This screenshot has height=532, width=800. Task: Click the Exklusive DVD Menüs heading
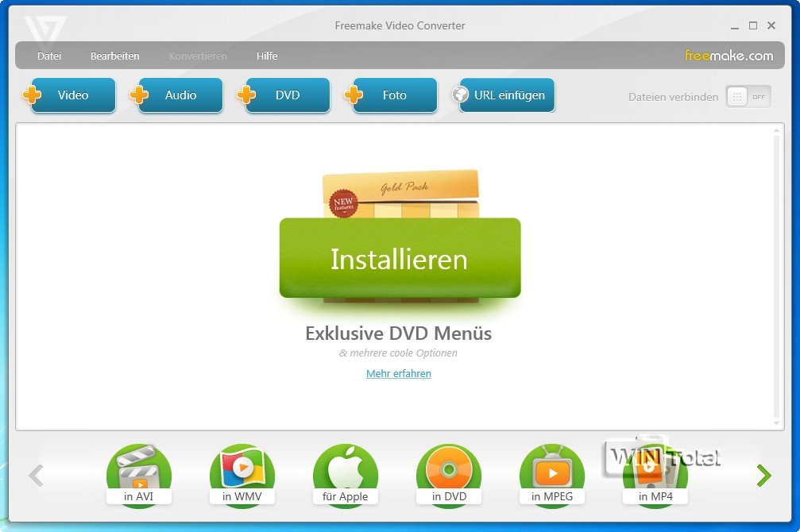[x=399, y=333]
